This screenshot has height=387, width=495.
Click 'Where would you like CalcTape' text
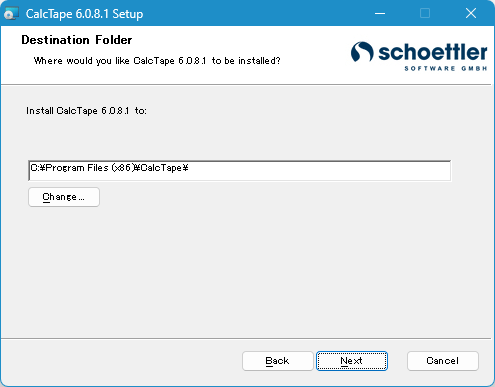click(x=104, y=61)
